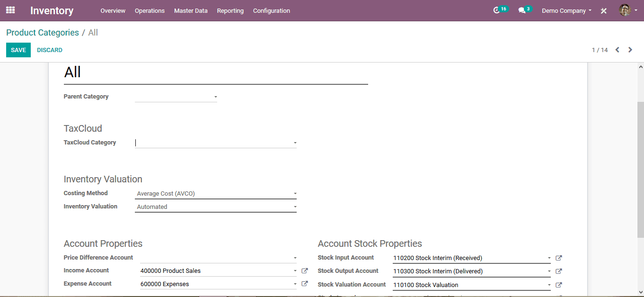Open the apps grid menu icon

pyautogui.click(x=10, y=10)
